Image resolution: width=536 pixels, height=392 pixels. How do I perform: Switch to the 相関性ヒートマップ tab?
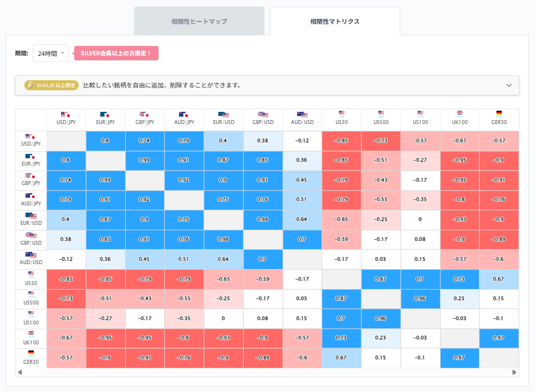click(x=200, y=20)
